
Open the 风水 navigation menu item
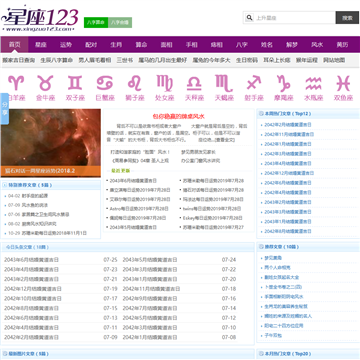[316, 45]
